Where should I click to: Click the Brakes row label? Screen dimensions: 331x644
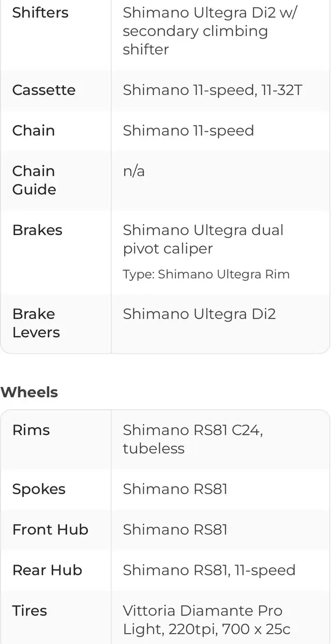(x=37, y=230)
